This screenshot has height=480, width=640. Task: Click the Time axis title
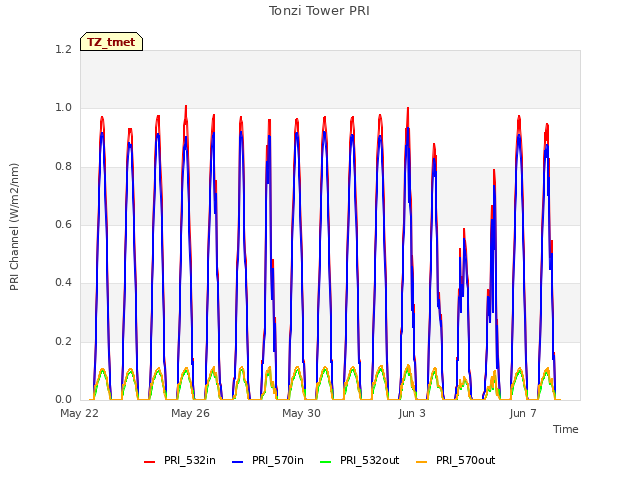coord(566,429)
